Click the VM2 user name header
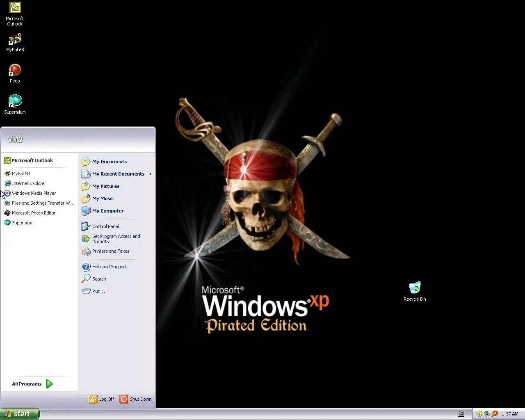Image resolution: width=525 pixels, height=420 pixels. click(x=15, y=139)
